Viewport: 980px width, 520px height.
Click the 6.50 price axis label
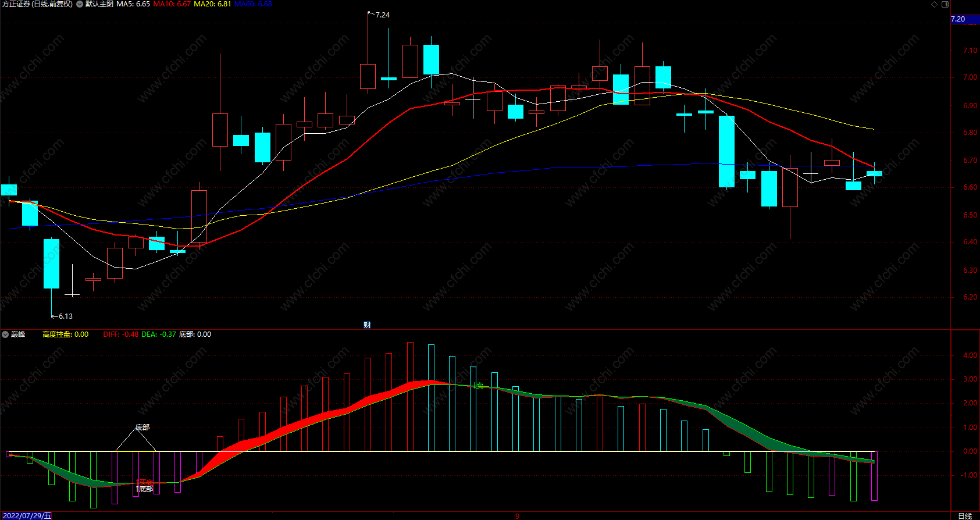pyautogui.click(x=970, y=215)
